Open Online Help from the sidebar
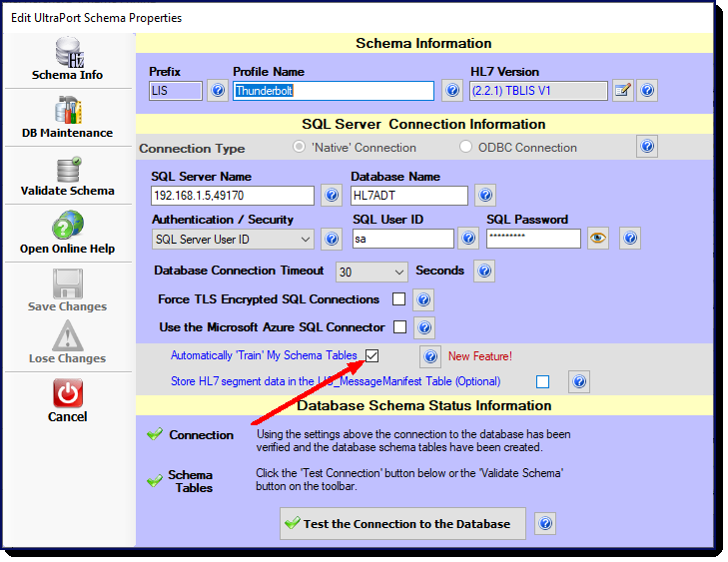 tap(68, 234)
